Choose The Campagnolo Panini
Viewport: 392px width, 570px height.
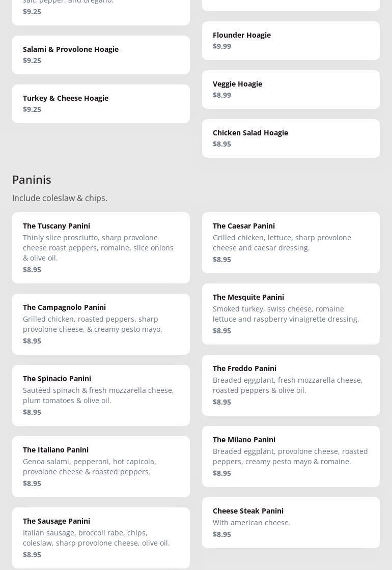click(x=101, y=324)
